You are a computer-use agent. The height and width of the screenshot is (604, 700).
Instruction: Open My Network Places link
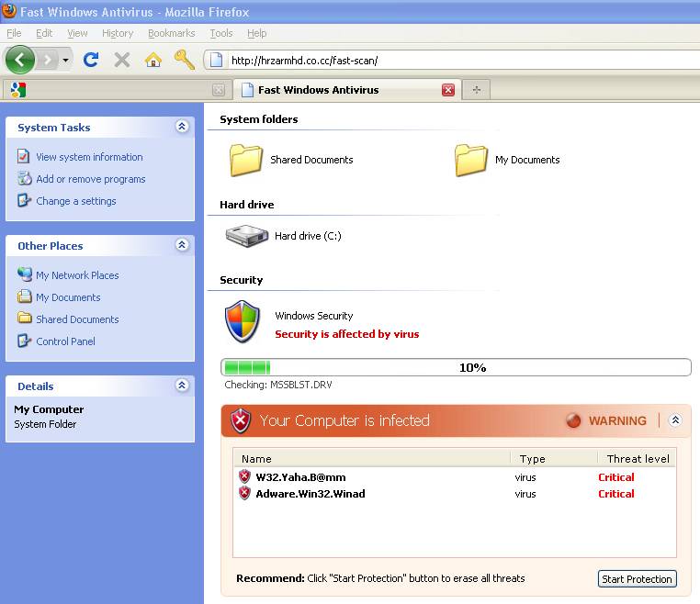click(x=77, y=275)
